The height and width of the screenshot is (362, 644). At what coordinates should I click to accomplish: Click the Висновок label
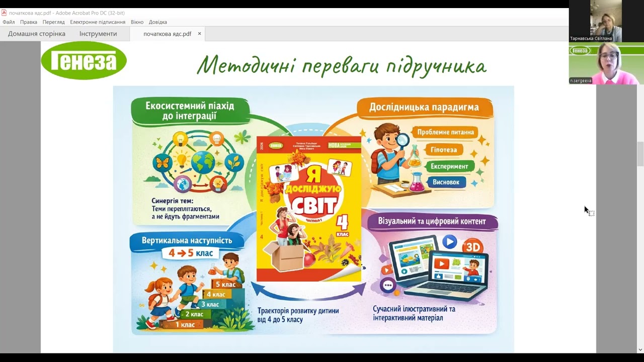pyautogui.click(x=446, y=182)
